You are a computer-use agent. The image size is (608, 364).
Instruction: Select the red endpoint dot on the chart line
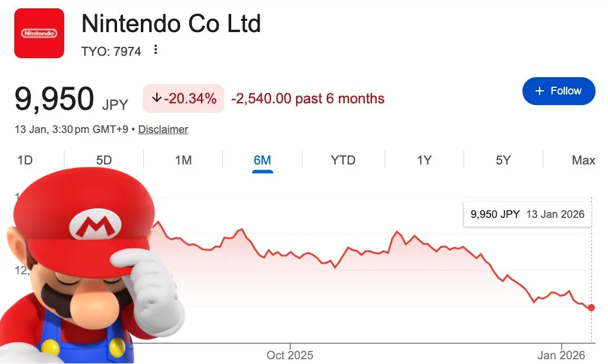pyautogui.click(x=590, y=308)
